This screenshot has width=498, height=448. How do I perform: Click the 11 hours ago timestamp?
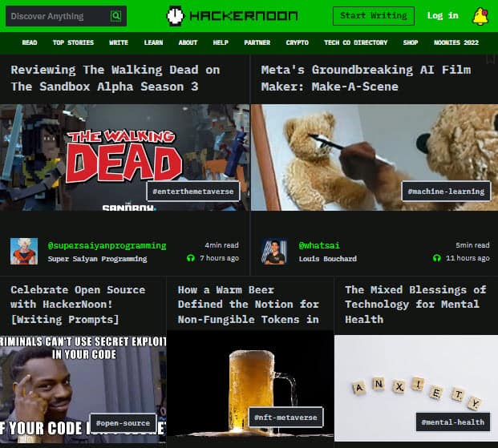[468, 258]
